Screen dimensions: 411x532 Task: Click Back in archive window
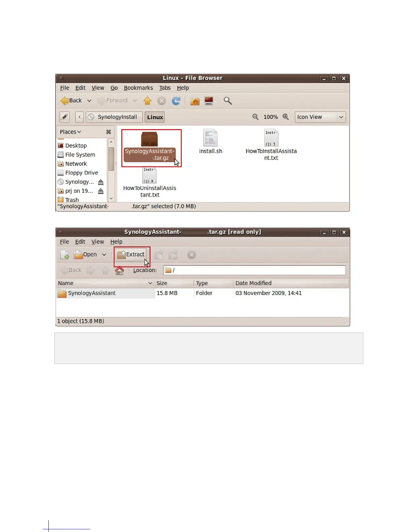tap(71, 270)
